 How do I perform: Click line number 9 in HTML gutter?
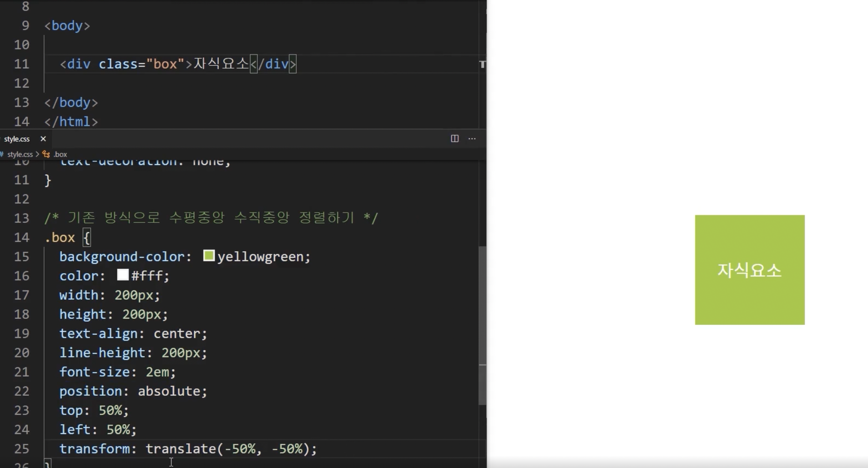tap(26, 26)
